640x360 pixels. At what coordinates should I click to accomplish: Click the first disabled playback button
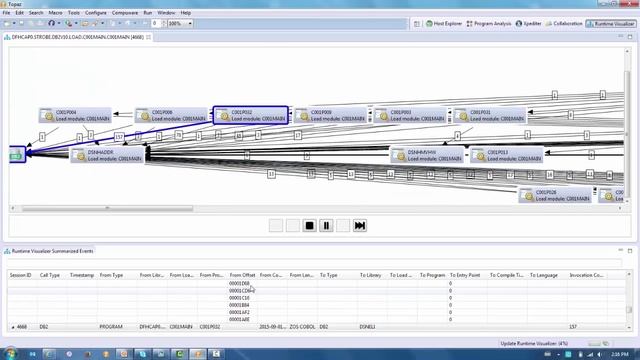click(276, 225)
